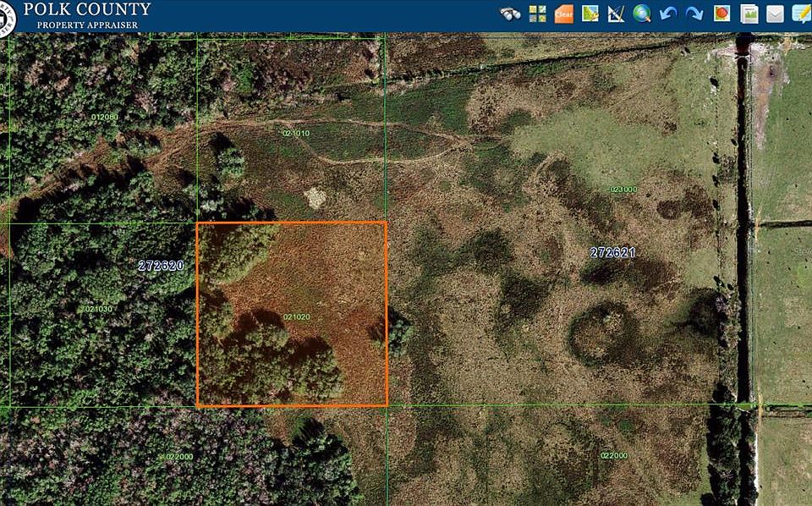Select the ruler and triangle measure tool
This screenshot has height=506, width=812.
616,14
